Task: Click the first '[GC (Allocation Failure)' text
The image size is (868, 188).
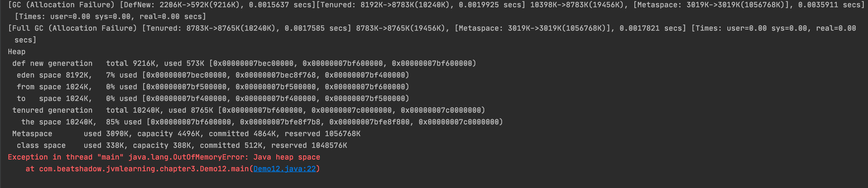Action: point(61,5)
